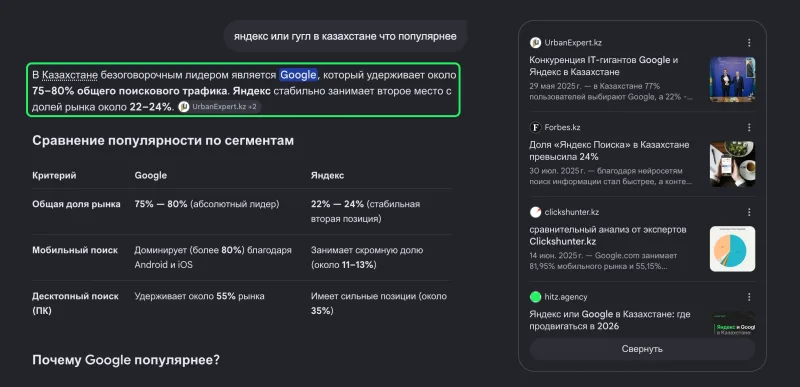The height and width of the screenshot is (387, 800).
Task: Click the hitz.agency source name in the panel
Action: point(566,297)
